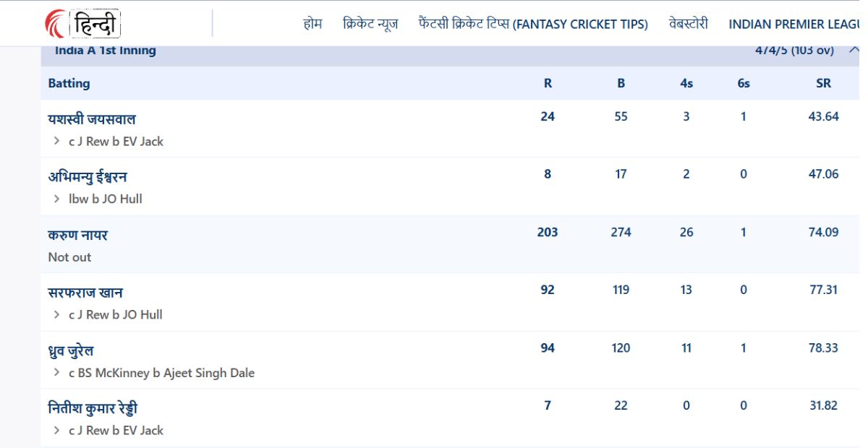Open the क्रिकेट न्यूज menu item
Image resolution: width=868 pixels, height=448 pixels.
[370, 24]
